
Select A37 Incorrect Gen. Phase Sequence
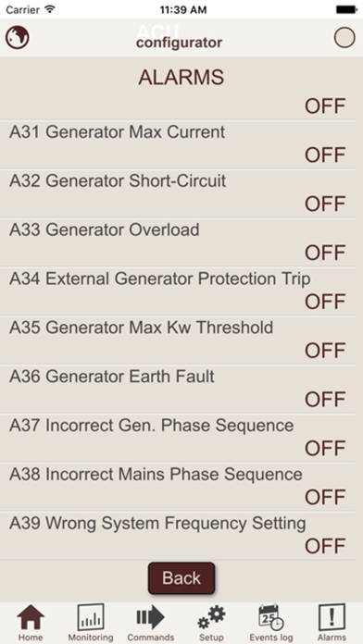(x=177, y=438)
